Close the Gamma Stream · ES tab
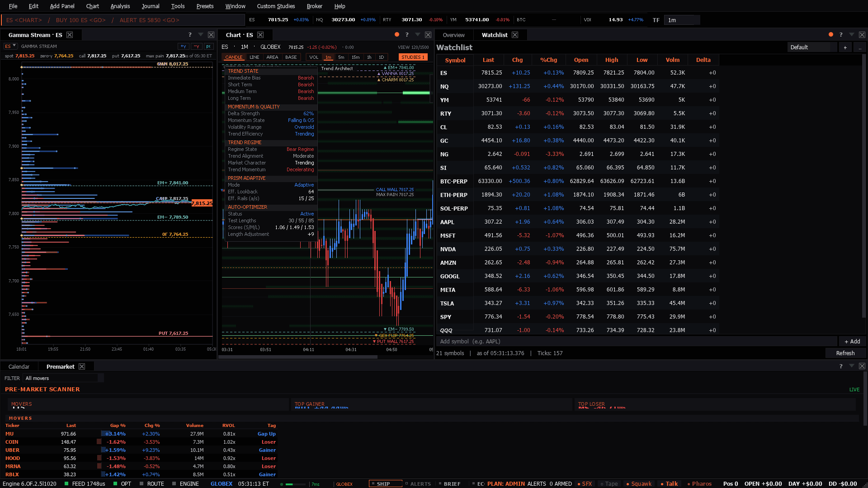The width and height of the screenshot is (868, 488). click(x=70, y=35)
